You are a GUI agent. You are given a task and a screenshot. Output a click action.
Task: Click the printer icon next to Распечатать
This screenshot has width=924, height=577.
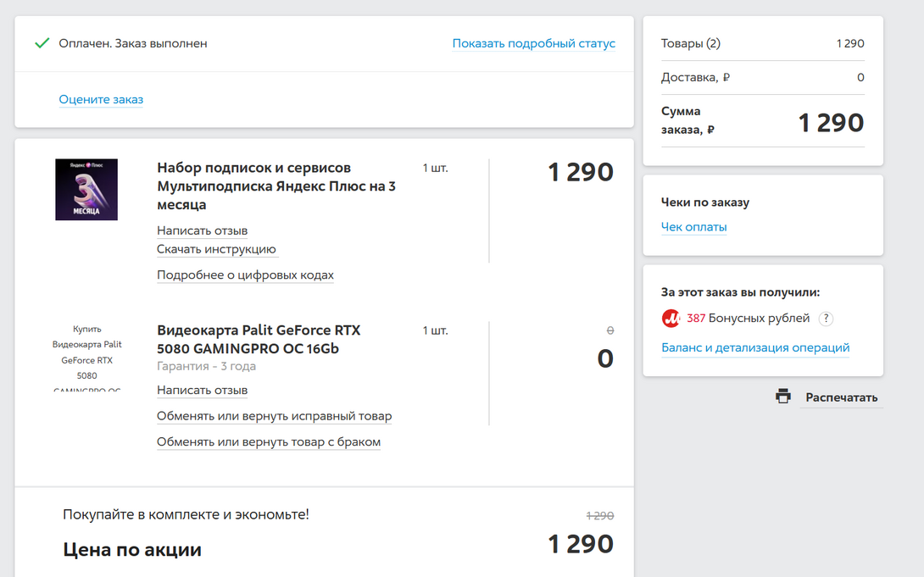pyautogui.click(x=783, y=397)
